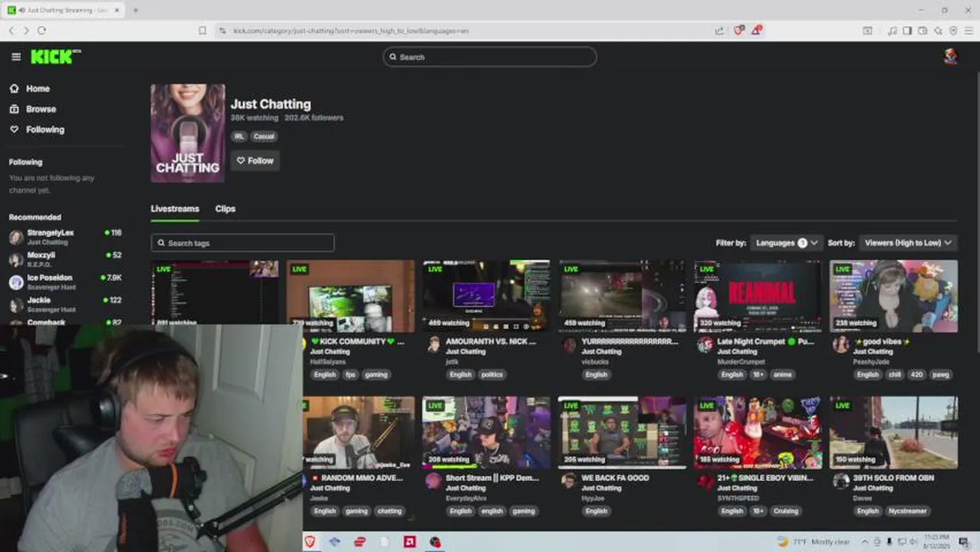
Task: Click the bookmark icon left of address bar
Action: [x=202, y=31]
